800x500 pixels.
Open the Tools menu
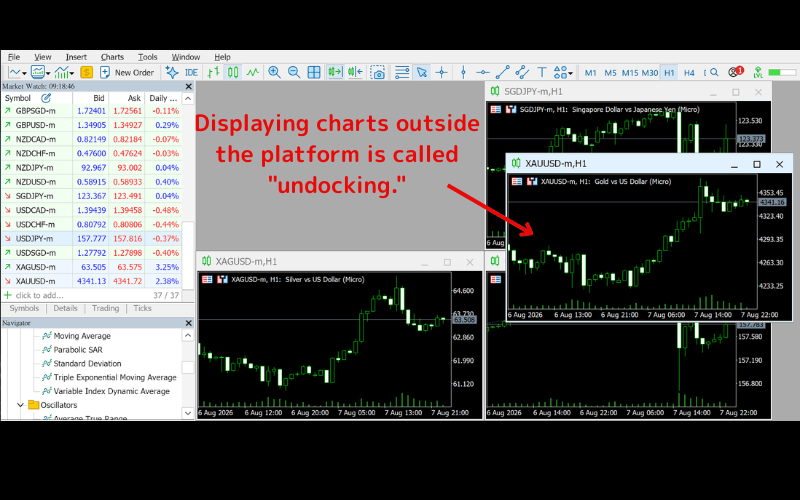point(147,57)
